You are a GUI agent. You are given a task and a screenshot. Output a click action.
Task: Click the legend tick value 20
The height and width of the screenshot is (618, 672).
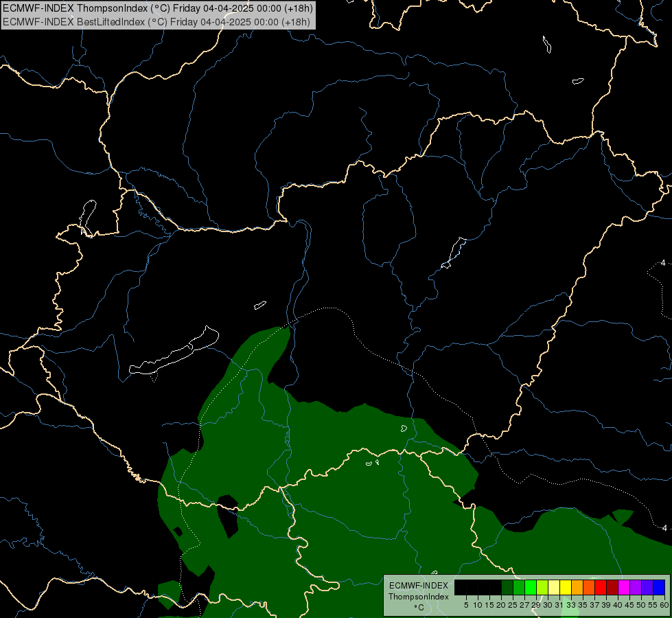coord(501,605)
